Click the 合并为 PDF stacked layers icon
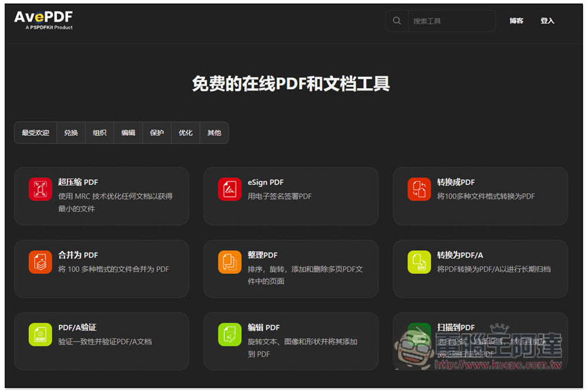 [40, 262]
